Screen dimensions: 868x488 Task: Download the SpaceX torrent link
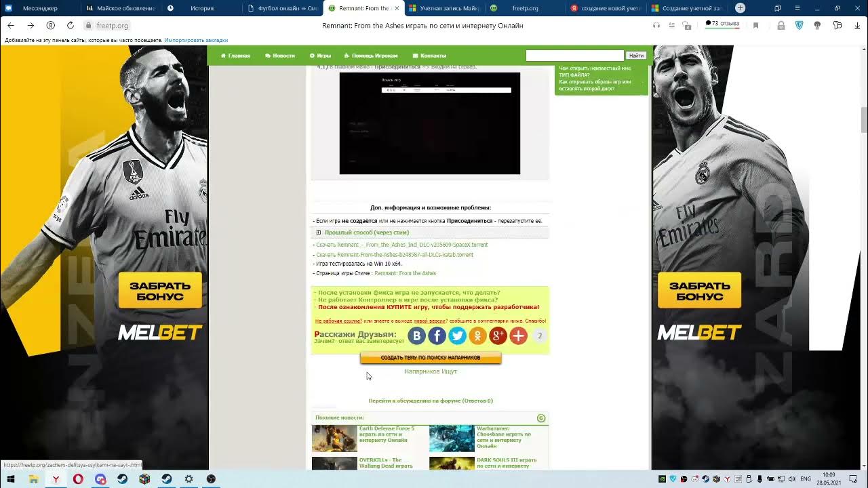pyautogui.click(x=402, y=245)
